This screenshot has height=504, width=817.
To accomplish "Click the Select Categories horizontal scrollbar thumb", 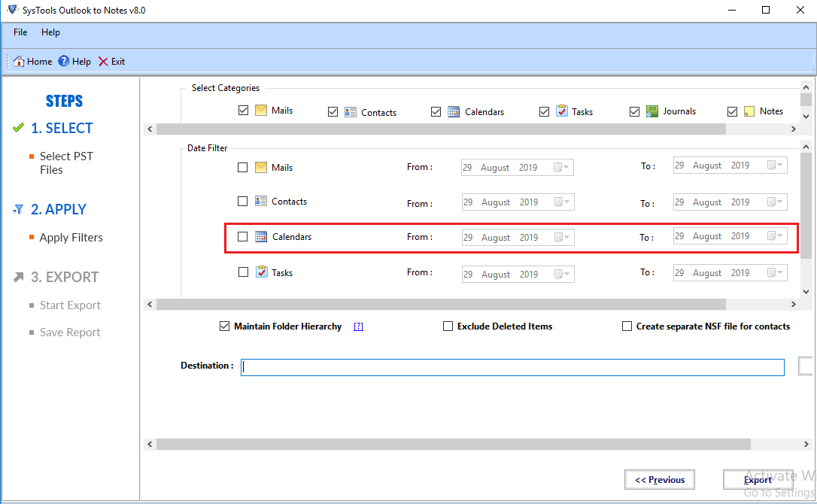I will [x=441, y=129].
